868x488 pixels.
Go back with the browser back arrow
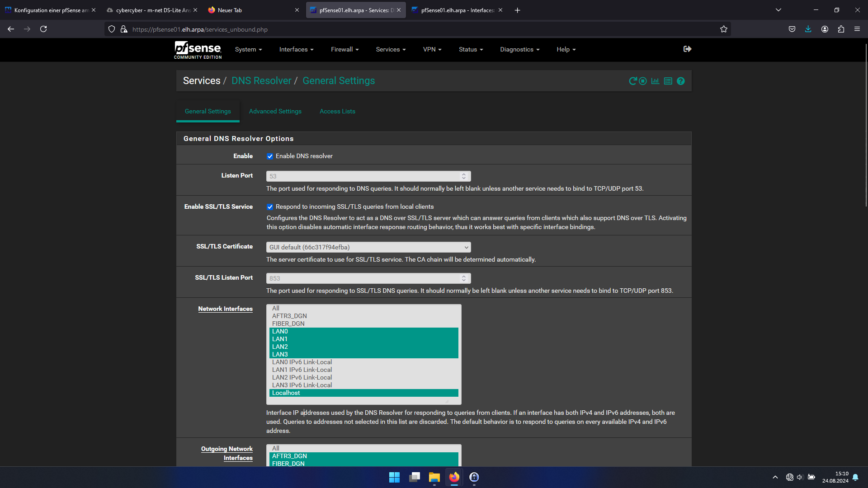click(11, 29)
